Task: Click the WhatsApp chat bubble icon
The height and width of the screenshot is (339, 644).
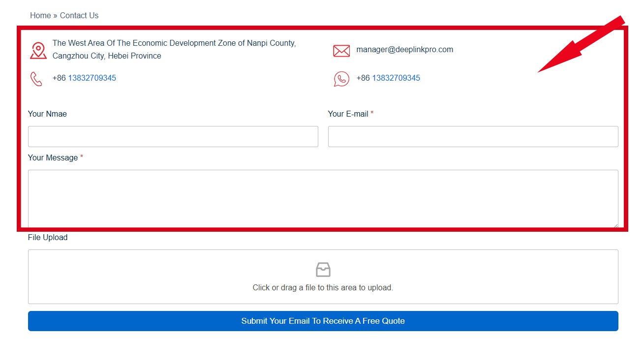Action: point(341,79)
